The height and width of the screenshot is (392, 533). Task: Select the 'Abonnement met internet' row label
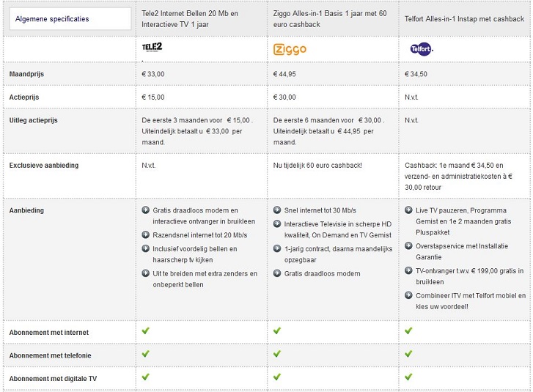tap(49, 333)
